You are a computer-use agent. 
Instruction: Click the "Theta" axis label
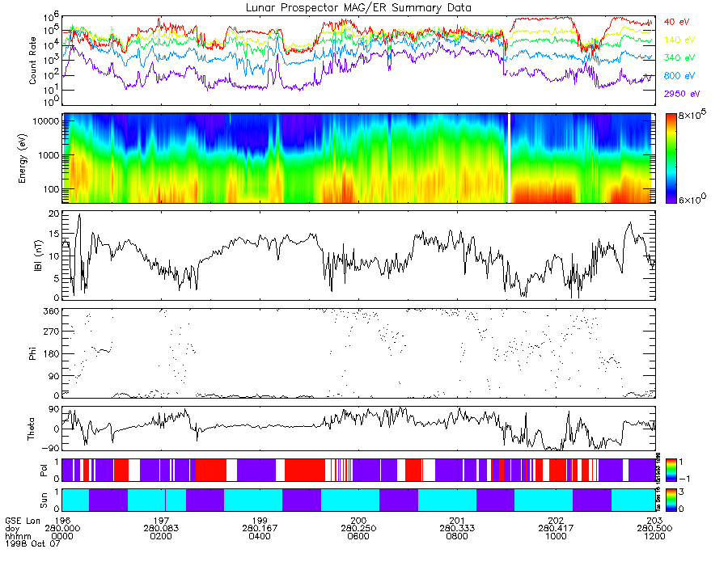(31, 429)
